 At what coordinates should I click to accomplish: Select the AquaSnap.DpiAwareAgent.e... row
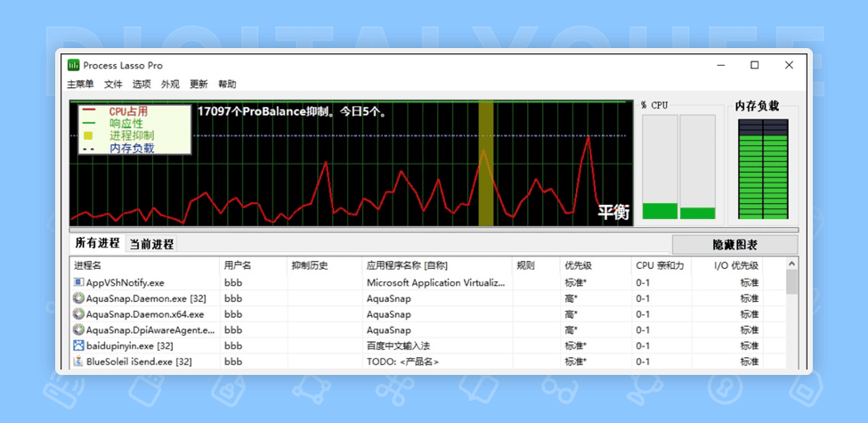(427, 330)
